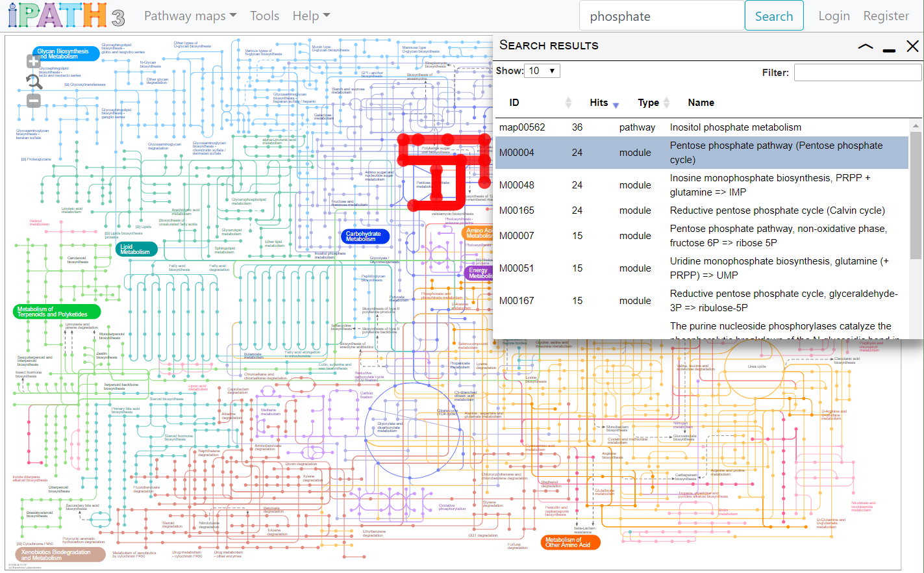Click the iPATH 3 logo
Viewport: 924px width, 573px height.
pos(66,16)
